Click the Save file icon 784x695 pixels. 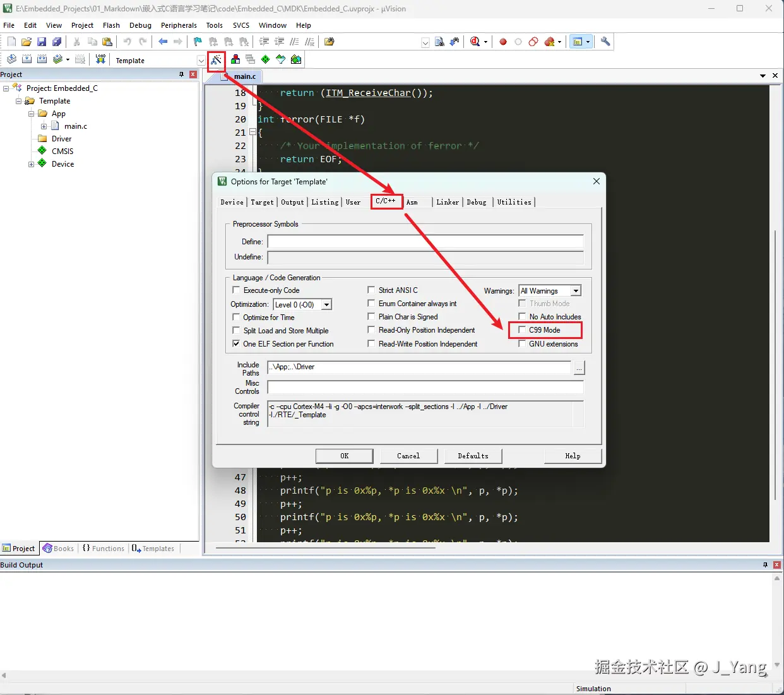42,42
